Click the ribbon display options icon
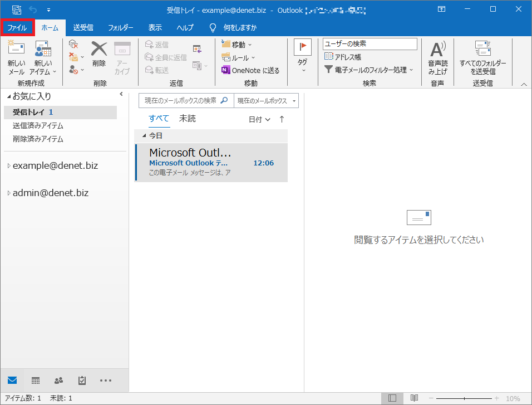 (x=441, y=9)
